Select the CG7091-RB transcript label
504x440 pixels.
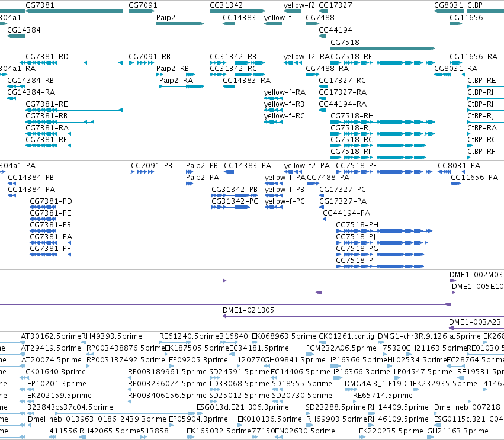click(x=149, y=57)
